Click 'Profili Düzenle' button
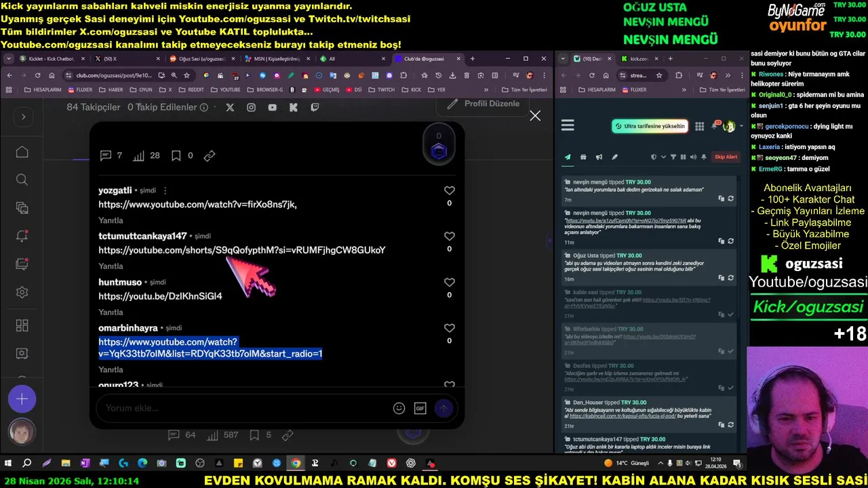Viewport: 868px width, 488px height. (484, 104)
